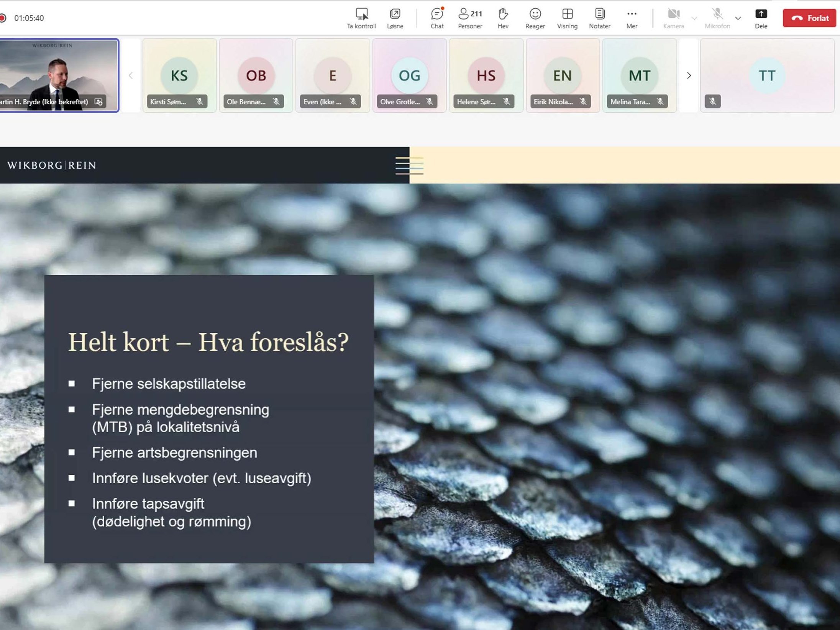The width and height of the screenshot is (840, 630).
Task: Click the Even participant avatar E
Action: coord(333,75)
